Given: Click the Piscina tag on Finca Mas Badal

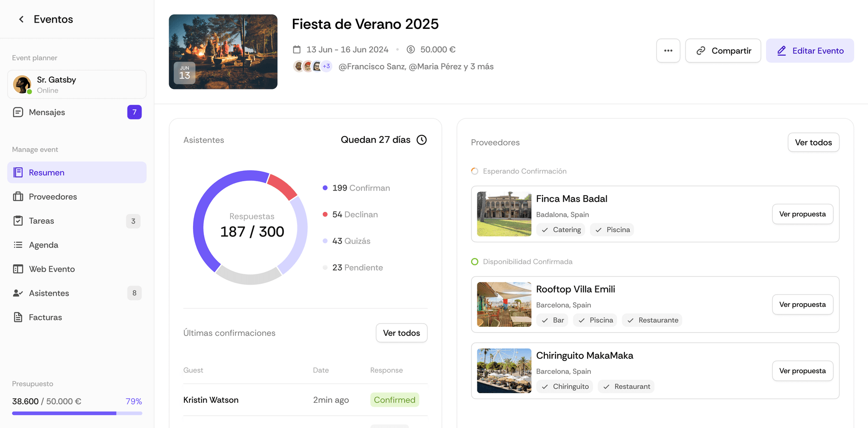Looking at the screenshot, I should click(612, 230).
